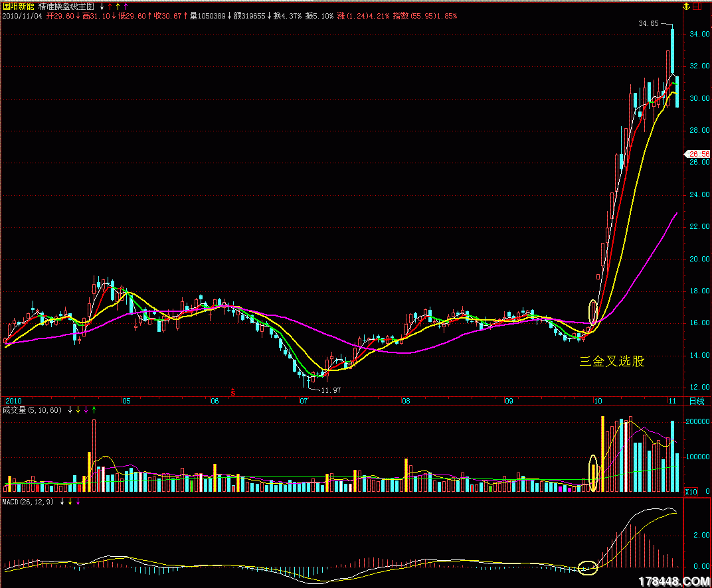Click the magenta arrow beside 精准操盘线主图
712x588 pixels.
[x=126, y=7]
